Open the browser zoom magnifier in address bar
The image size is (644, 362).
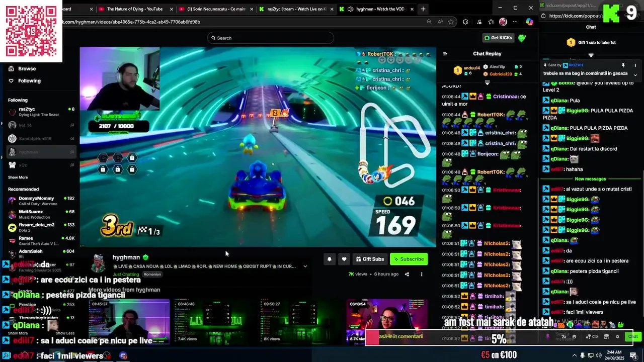click(429, 22)
